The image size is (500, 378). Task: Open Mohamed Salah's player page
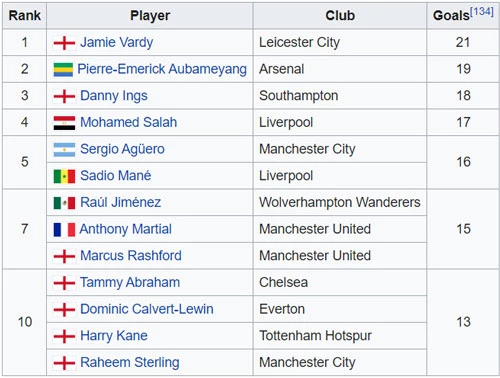(128, 122)
